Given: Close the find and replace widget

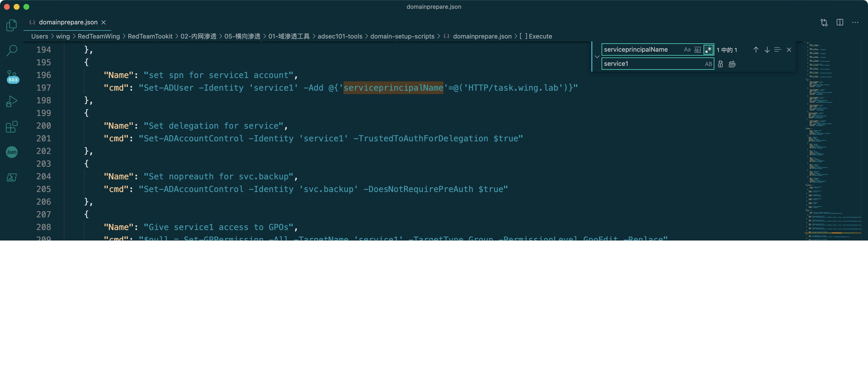Looking at the screenshot, I should [789, 49].
